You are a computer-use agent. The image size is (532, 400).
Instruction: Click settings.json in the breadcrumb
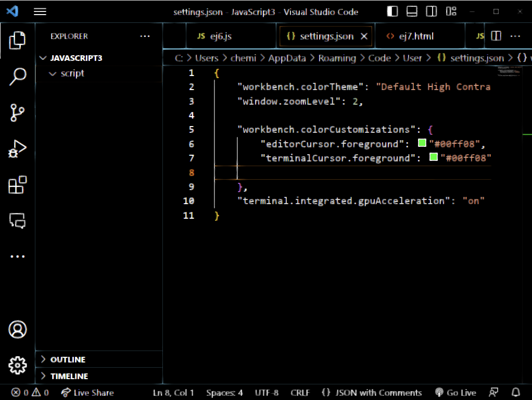pyautogui.click(x=477, y=58)
